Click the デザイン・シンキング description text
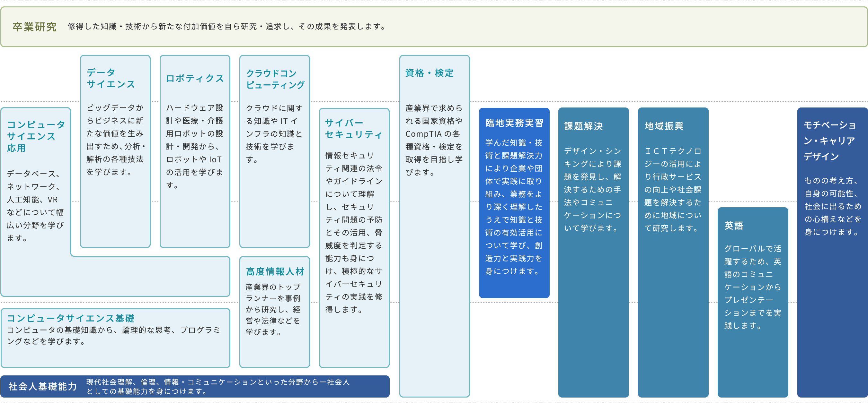This screenshot has width=868, height=403. [593, 190]
